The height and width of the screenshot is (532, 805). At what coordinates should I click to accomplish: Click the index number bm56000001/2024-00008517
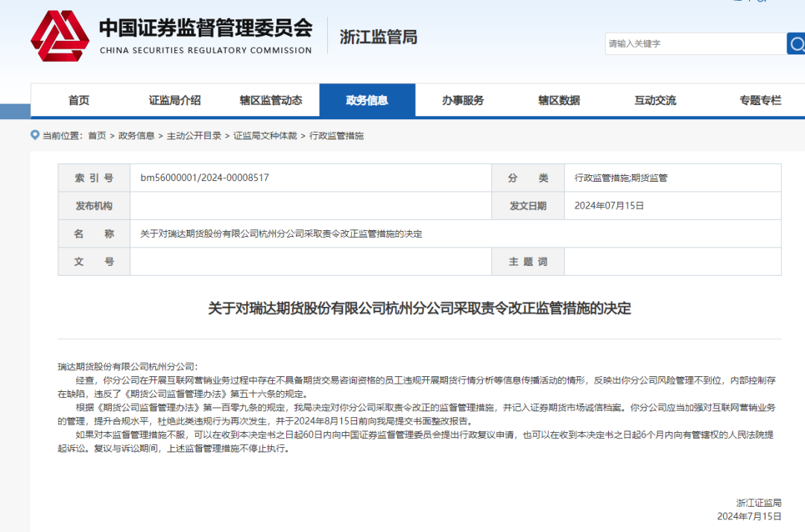tap(204, 178)
